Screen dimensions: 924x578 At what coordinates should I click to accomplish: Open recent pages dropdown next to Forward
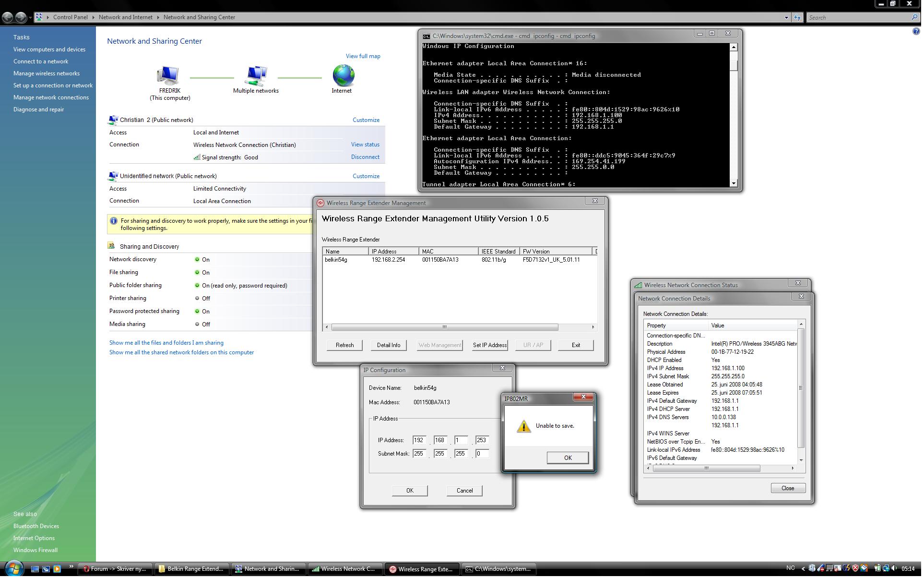pos(31,18)
